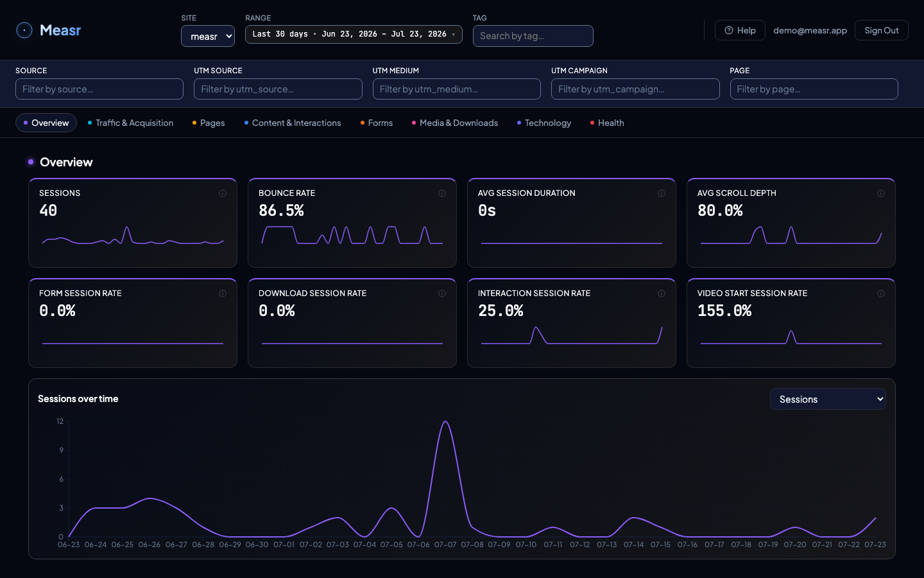Open info icon on Interaction Session Rate card
The height and width of the screenshot is (578, 924).
pyautogui.click(x=662, y=293)
